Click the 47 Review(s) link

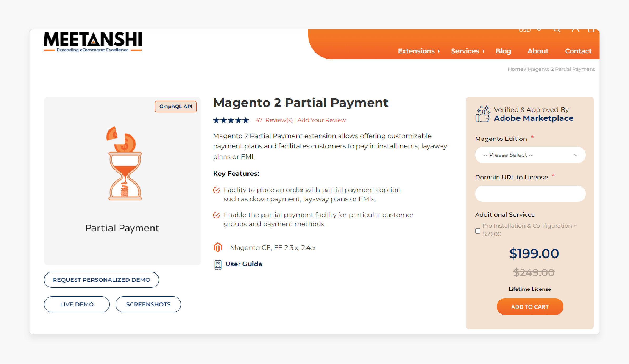[x=274, y=120]
